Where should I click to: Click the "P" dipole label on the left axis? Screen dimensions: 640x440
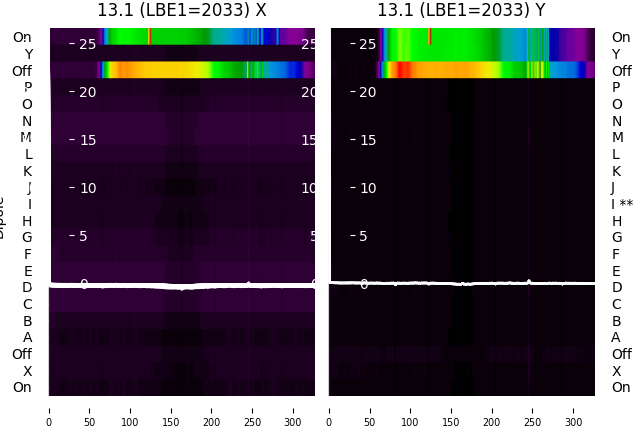tap(28, 87)
